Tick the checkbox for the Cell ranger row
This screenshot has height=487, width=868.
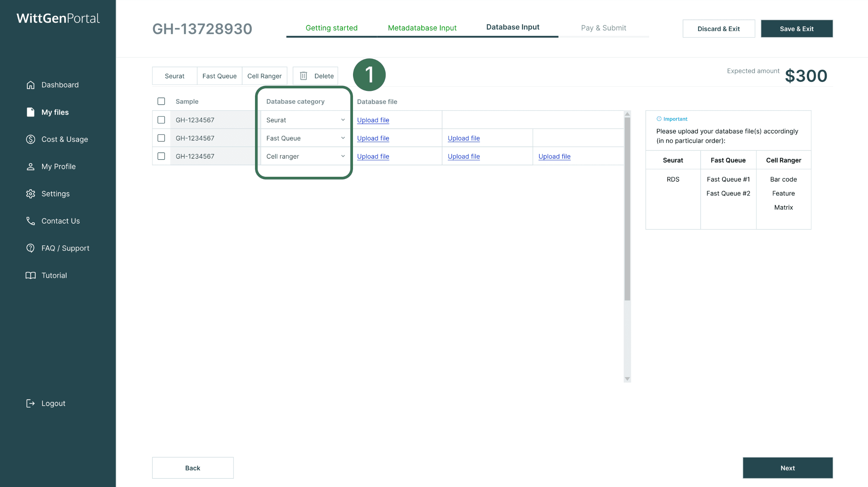point(161,156)
